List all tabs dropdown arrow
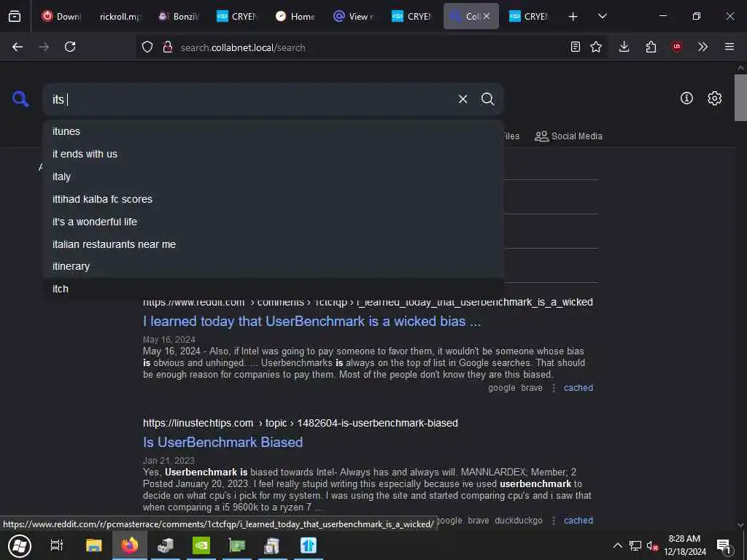This screenshot has width=747, height=560. 602,16
